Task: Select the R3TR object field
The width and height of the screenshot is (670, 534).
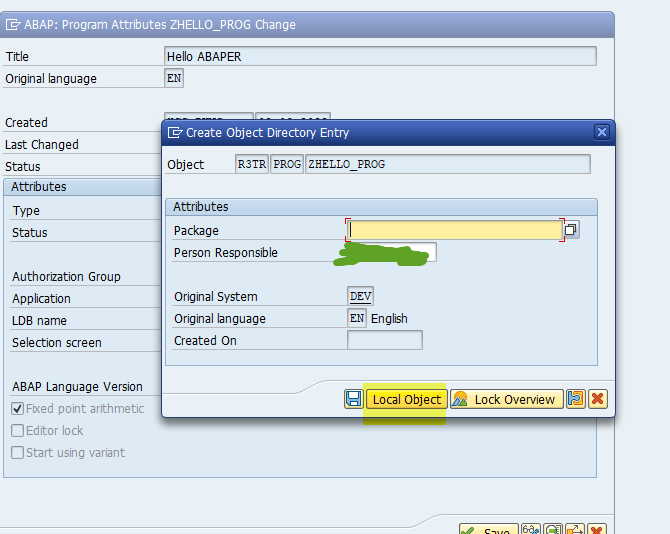Action: 252,164
